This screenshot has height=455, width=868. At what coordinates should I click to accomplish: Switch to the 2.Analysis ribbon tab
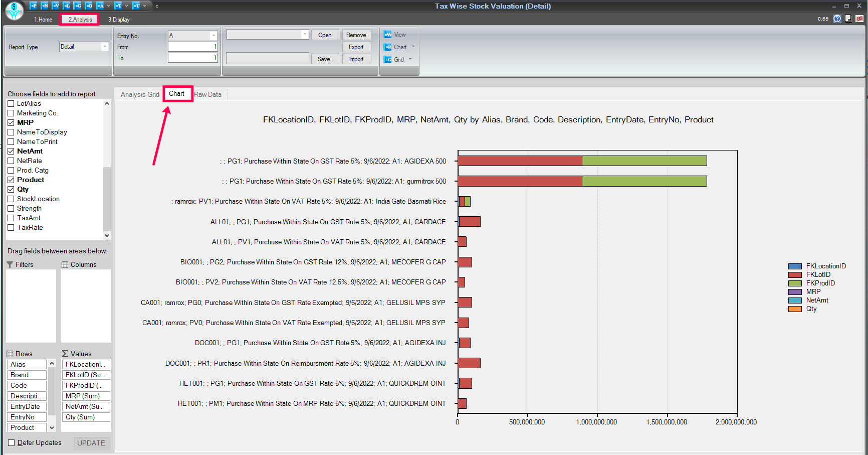pyautogui.click(x=80, y=20)
